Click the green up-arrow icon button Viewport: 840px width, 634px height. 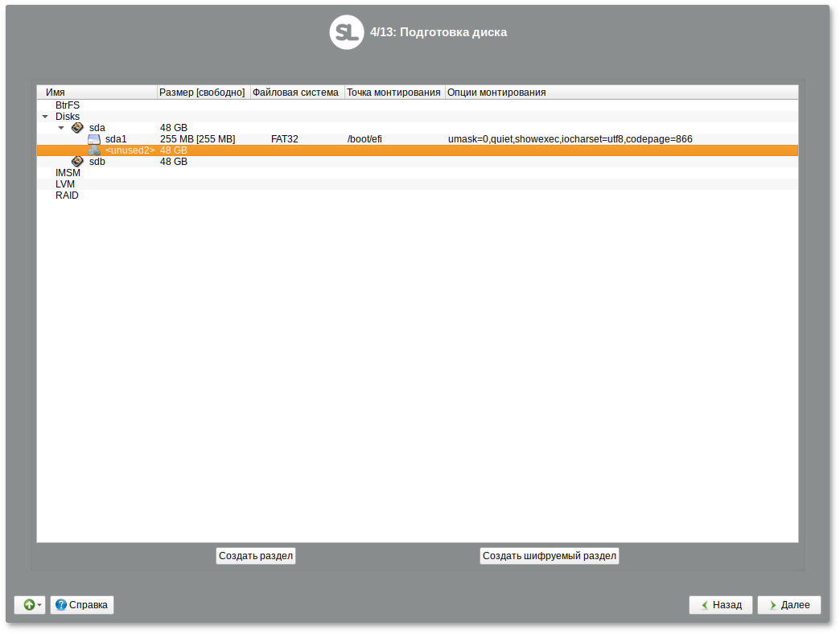coord(28,605)
